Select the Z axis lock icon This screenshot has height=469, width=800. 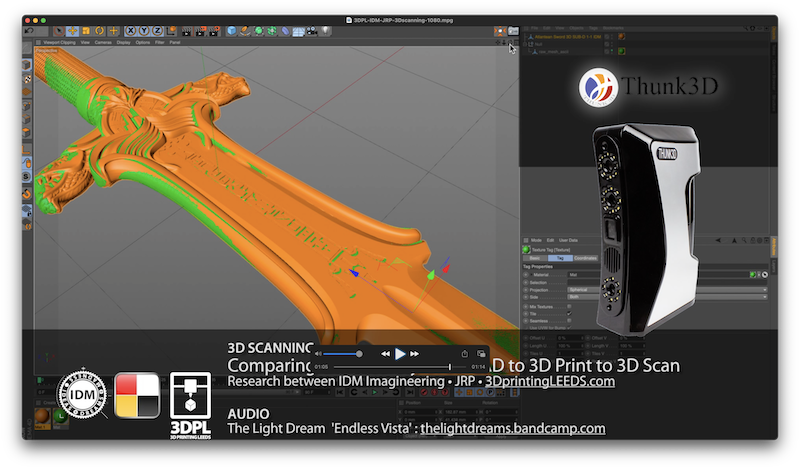[155, 31]
